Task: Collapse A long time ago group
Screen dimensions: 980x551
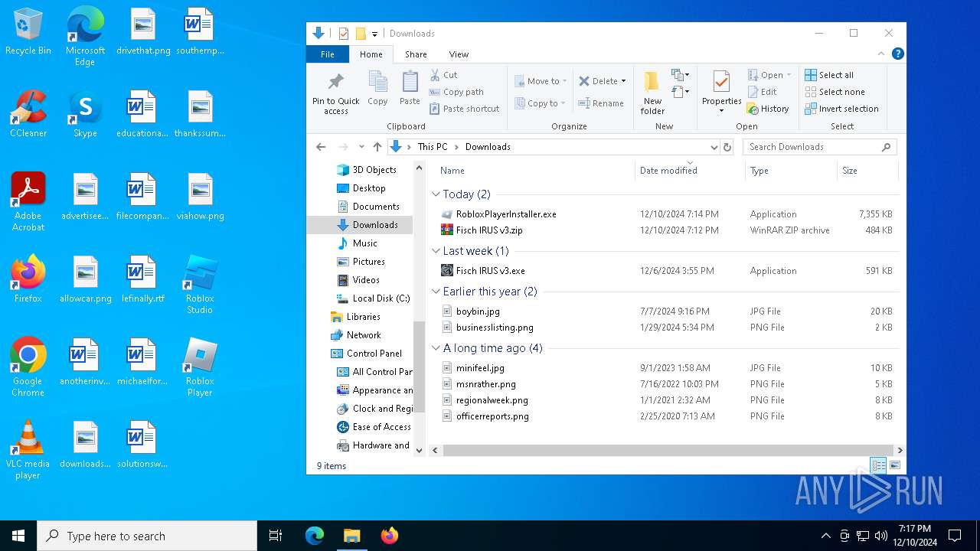Action: 436,348
